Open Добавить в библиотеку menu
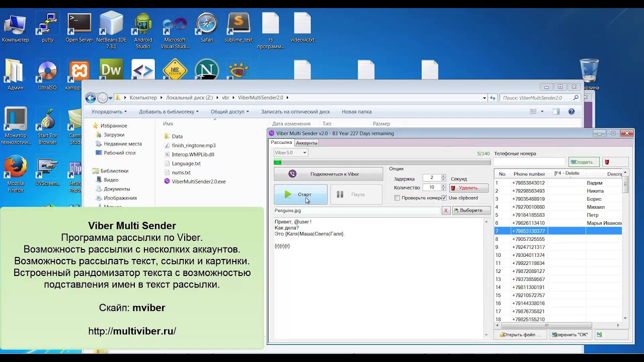The width and height of the screenshot is (644, 362). [x=169, y=112]
